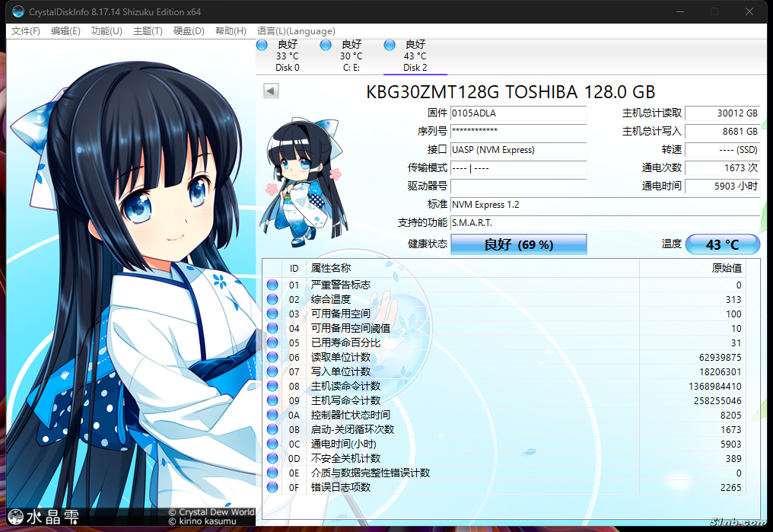Screen dimensions: 773x532
Task: Click the standard field NVM Express 1.2
Action: pyautogui.click(x=606, y=204)
